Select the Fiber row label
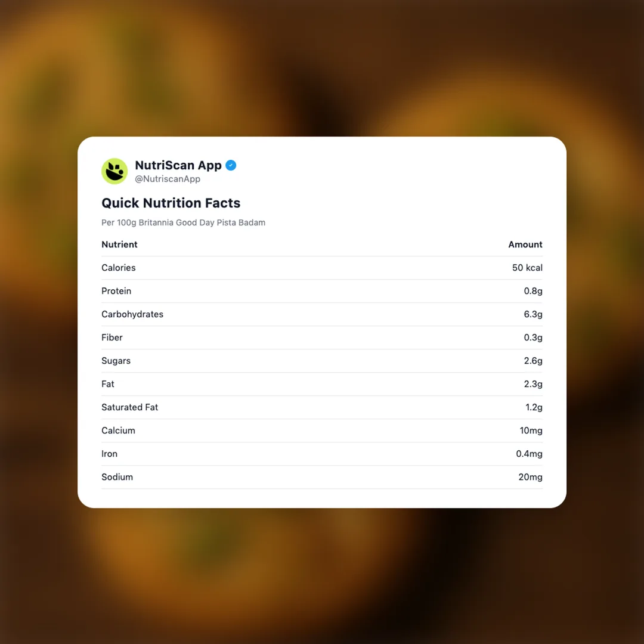The width and height of the screenshot is (644, 644). (x=112, y=338)
